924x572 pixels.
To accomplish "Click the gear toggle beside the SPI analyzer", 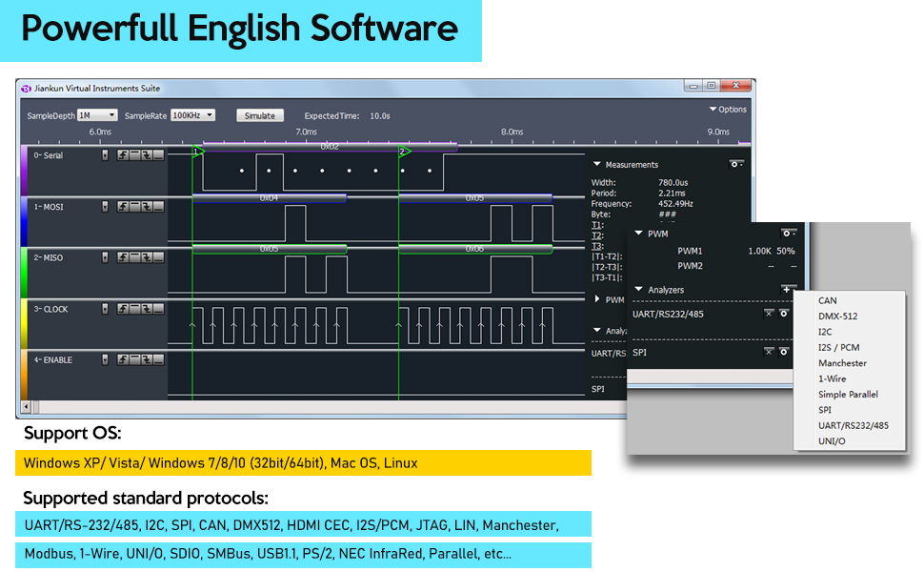I will [784, 352].
